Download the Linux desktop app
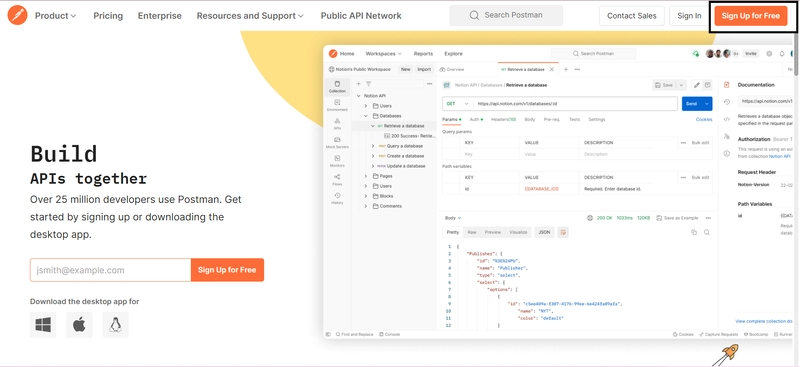The height and width of the screenshot is (367, 800). pyautogui.click(x=115, y=325)
